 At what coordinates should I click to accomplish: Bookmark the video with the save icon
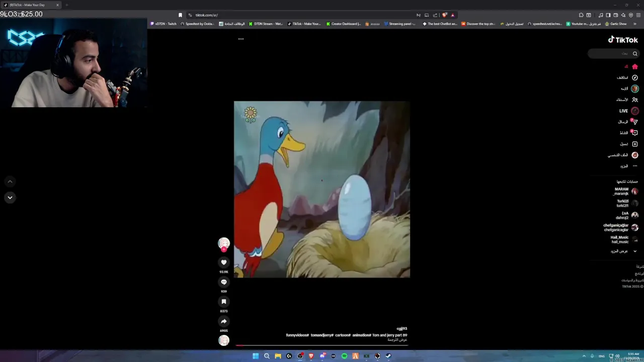click(224, 301)
